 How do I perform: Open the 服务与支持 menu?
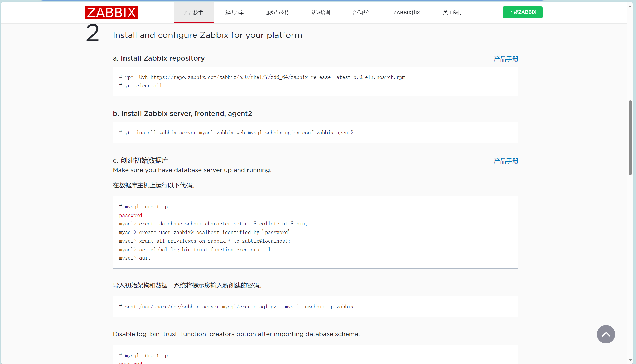click(x=277, y=12)
